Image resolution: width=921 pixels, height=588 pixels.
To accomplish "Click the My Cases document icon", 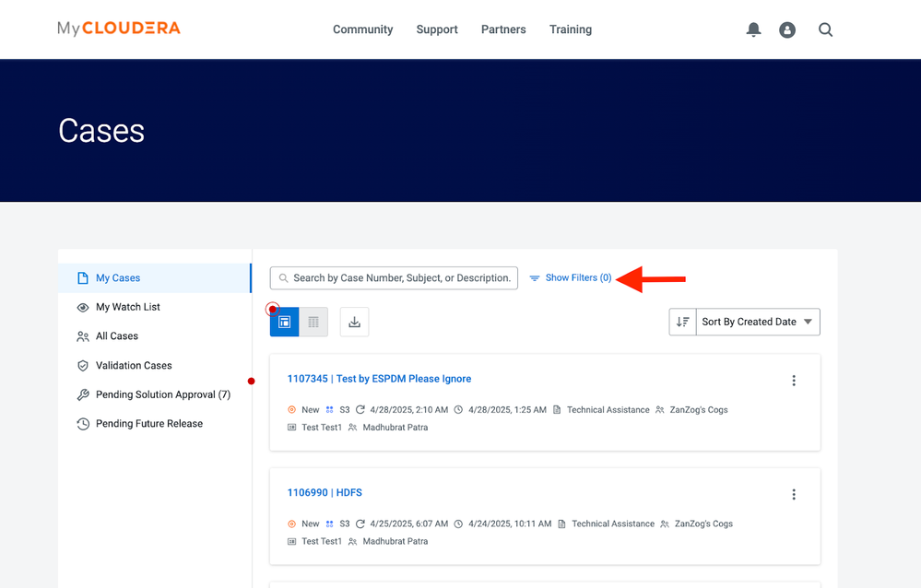I will click(83, 277).
